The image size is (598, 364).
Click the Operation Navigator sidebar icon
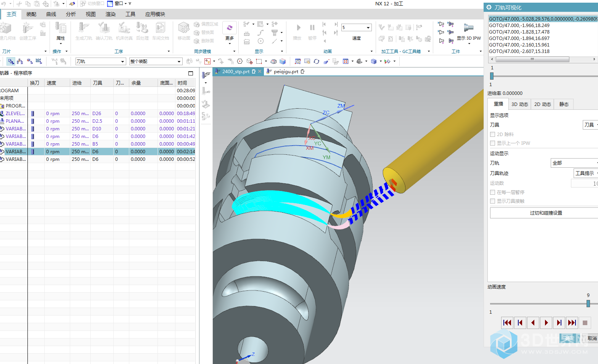[206, 75]
